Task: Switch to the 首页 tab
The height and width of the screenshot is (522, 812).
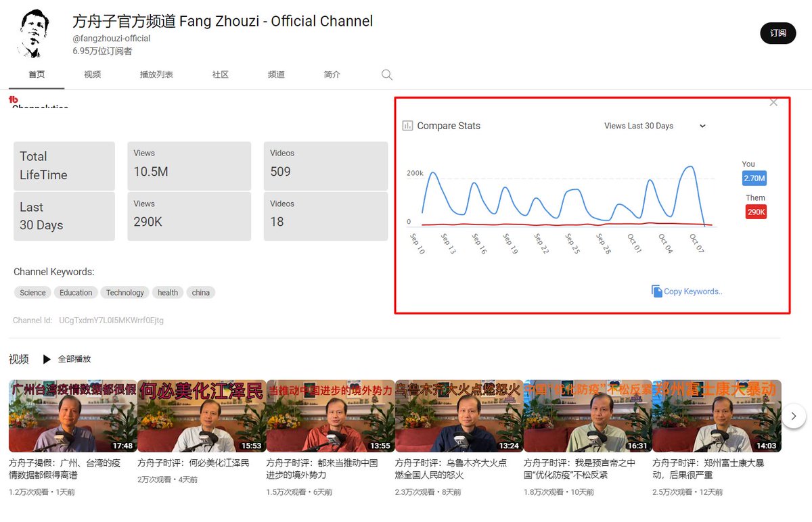Action: (x=37, y=74)
